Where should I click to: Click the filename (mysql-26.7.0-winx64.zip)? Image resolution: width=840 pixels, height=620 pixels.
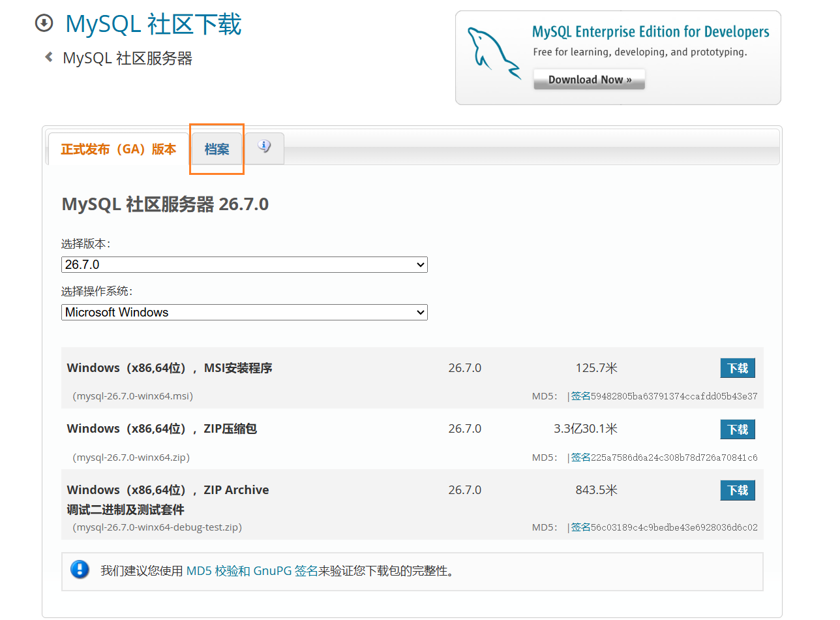(x=131, y=457)
